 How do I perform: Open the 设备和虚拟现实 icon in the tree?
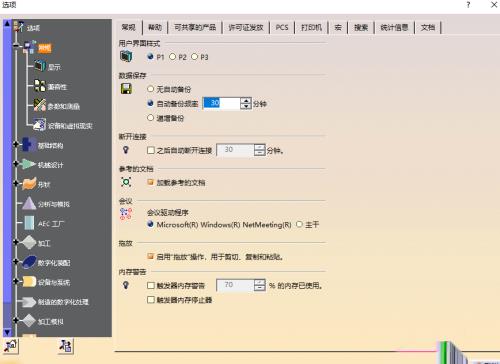pos(40,125)
